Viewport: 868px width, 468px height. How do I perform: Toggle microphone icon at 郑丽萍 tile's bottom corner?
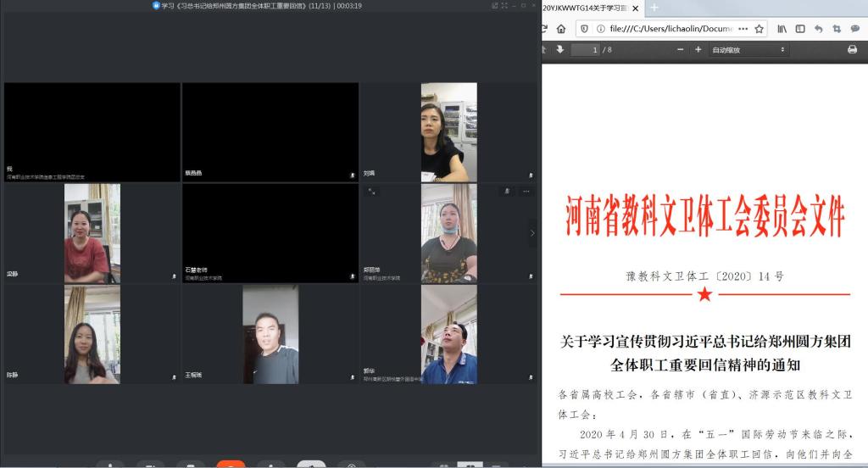(531, 276)
